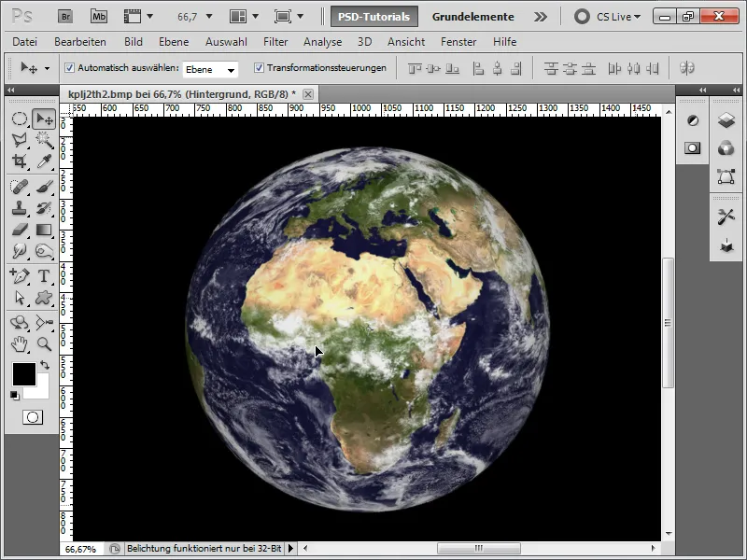Select the Crop tool

[x=20, y=161]
